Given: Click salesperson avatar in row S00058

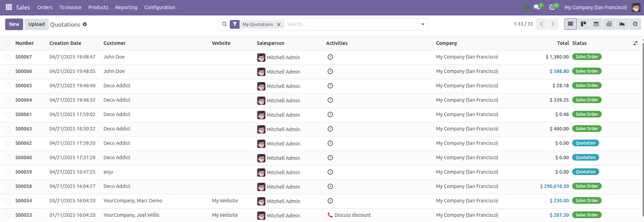Looking at the screenshot, I should click(x=261, y=187).
